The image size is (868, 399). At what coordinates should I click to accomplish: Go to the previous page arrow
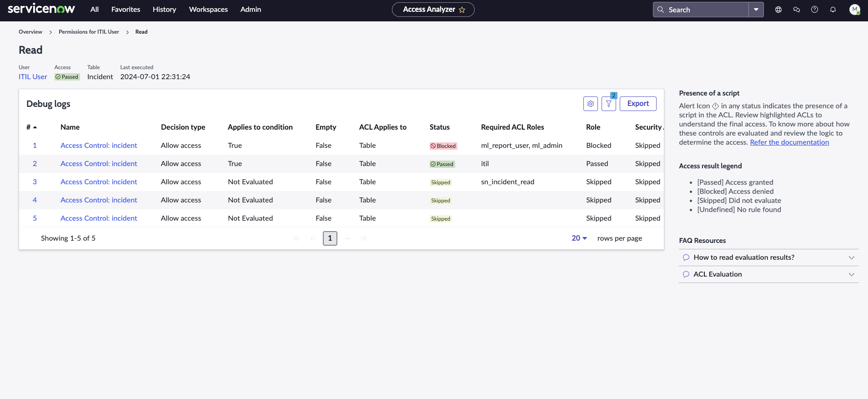(313, 238)
